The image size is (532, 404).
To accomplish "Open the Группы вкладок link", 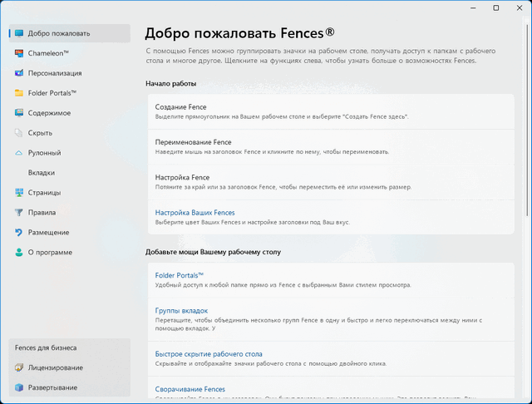I will (x=181, y=311).
